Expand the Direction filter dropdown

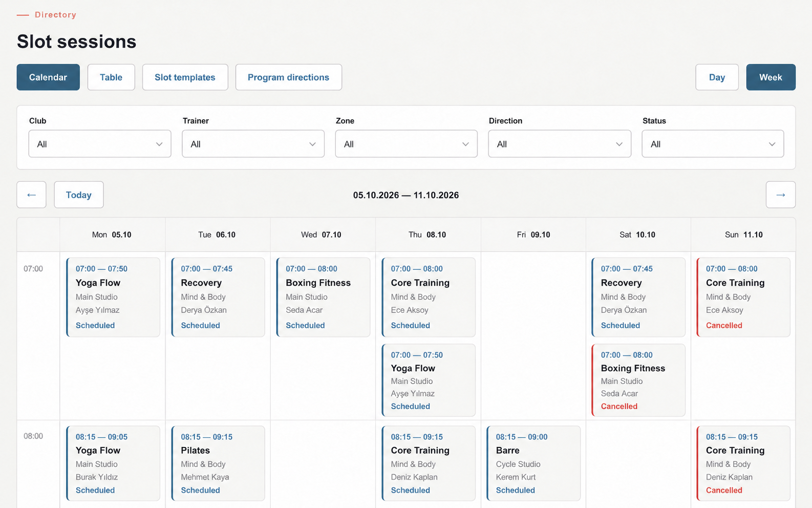click(560, 144)
